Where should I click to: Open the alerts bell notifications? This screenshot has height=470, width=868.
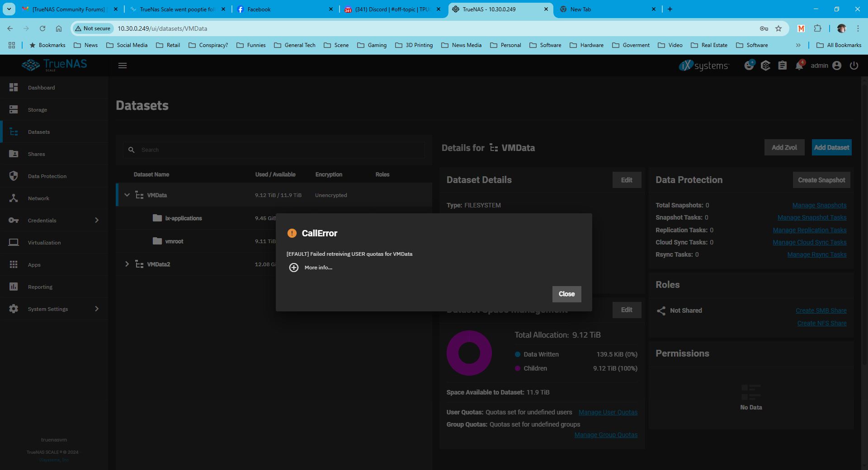pos(799,66)
